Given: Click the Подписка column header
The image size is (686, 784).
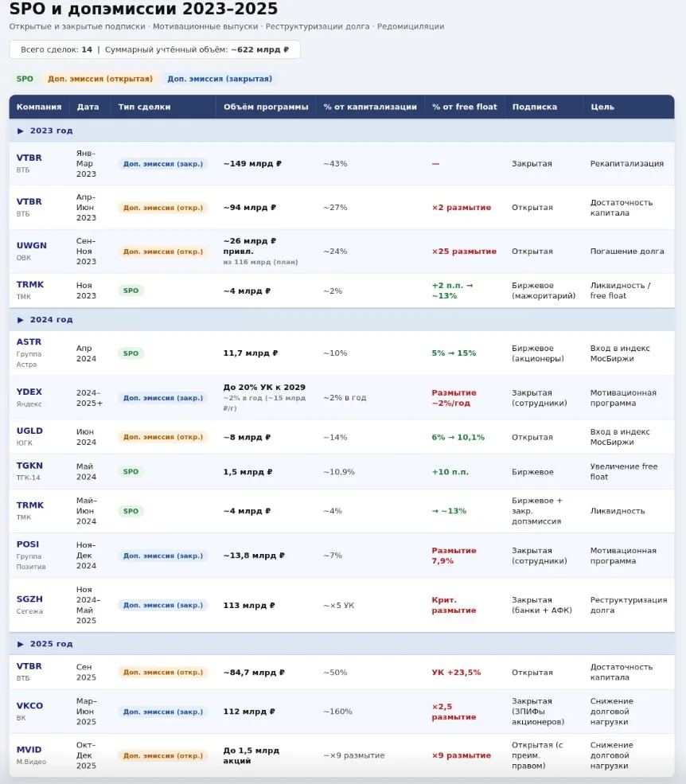Looking at the screenshot, I should (535, 107).
